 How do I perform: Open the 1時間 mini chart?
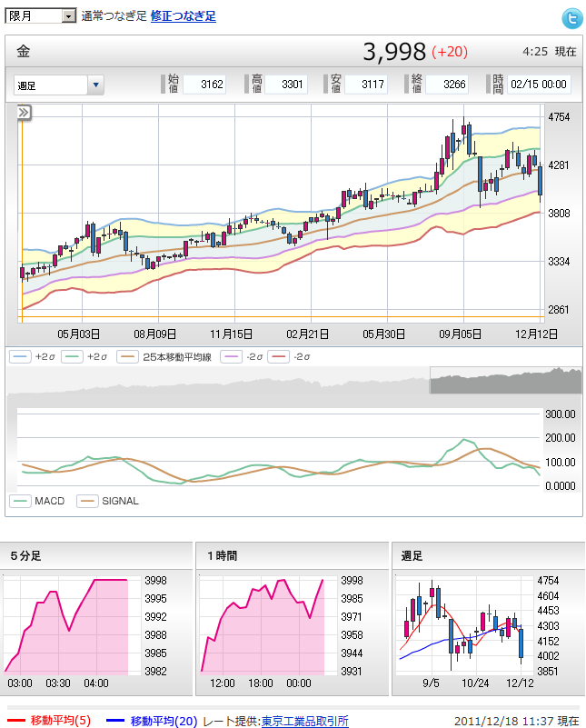(262, 627)
